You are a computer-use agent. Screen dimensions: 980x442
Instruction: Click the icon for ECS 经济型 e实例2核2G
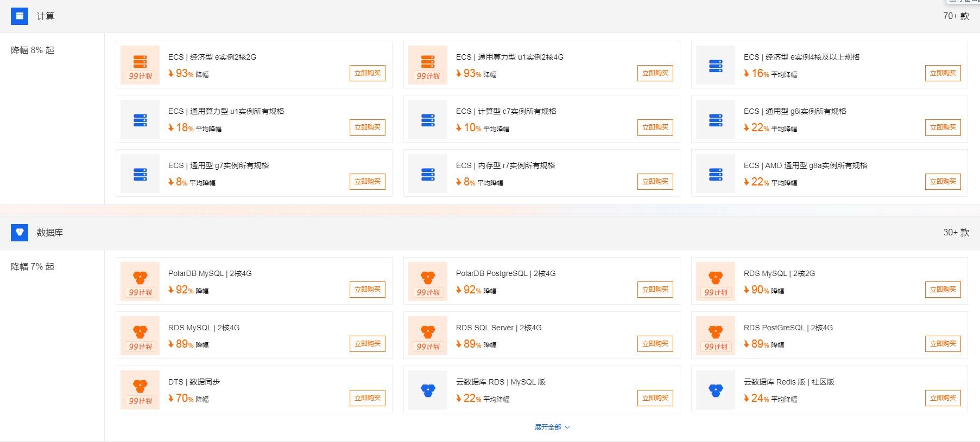(140, 65)
